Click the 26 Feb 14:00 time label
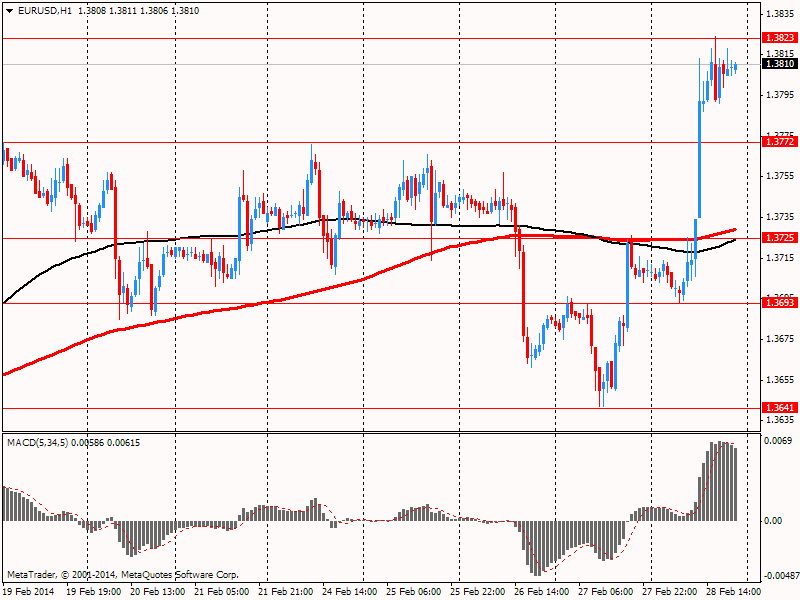This screenshot has height=600, width=800. [x=542, y=592]
